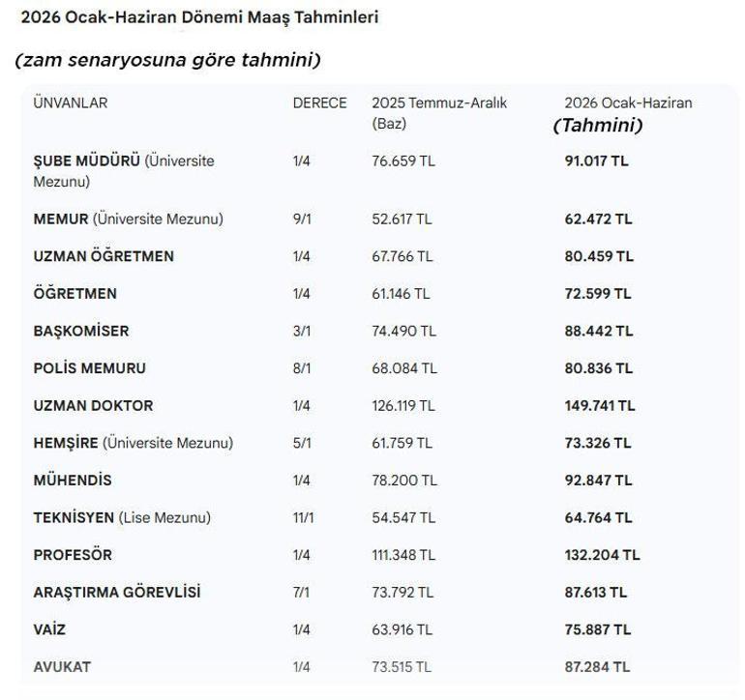Select VAİZ estimated salary 75.887 TL
The image size is (745, 700).
[x=598, y=629]
